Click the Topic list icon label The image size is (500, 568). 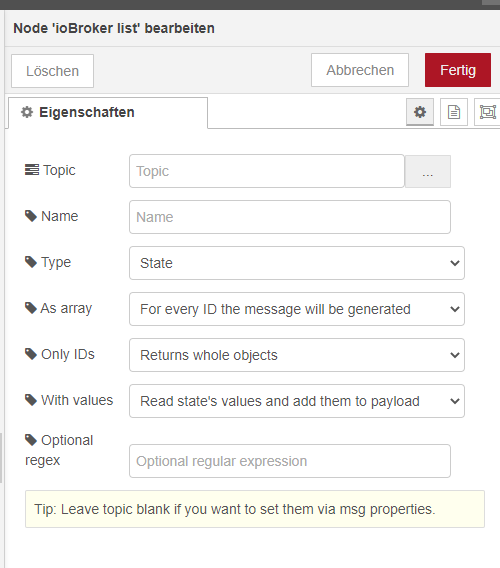32,170
